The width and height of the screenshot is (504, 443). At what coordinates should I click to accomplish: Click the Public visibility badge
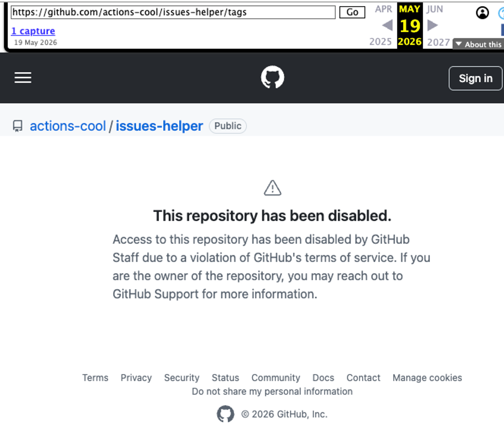click(x=228, y=126)
